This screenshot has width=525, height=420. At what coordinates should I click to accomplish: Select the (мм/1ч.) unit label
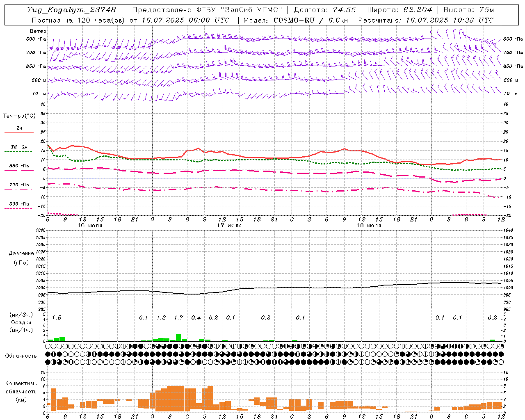pyautogui.click(x=21, y=330)
